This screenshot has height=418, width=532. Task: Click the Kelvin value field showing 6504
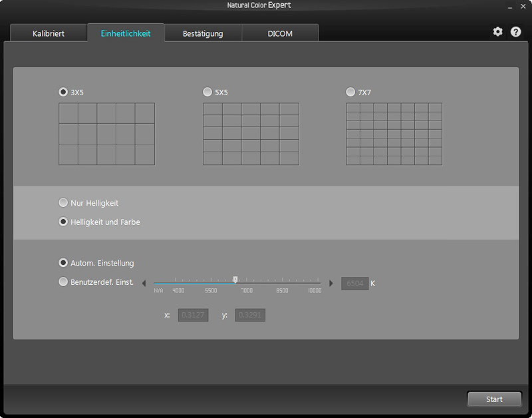[x=355, y=283]
